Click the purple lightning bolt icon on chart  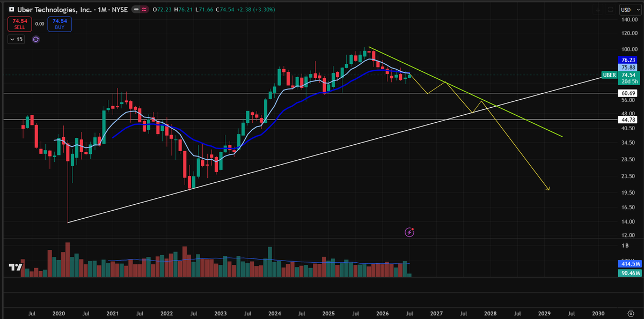409,232
